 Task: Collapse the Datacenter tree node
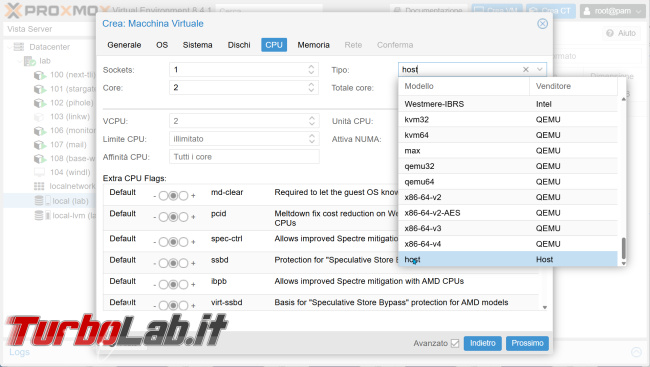point(9,47)
